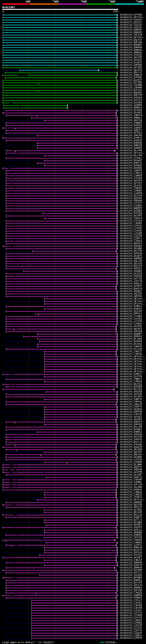Select label UniRef100_Q3S832

click(131, 55)
